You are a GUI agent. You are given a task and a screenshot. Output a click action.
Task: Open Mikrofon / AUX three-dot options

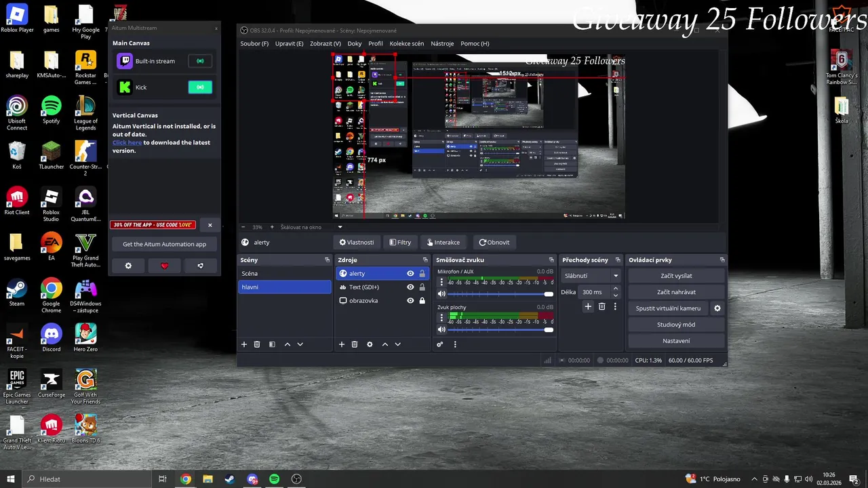click(x=441, y=282)
